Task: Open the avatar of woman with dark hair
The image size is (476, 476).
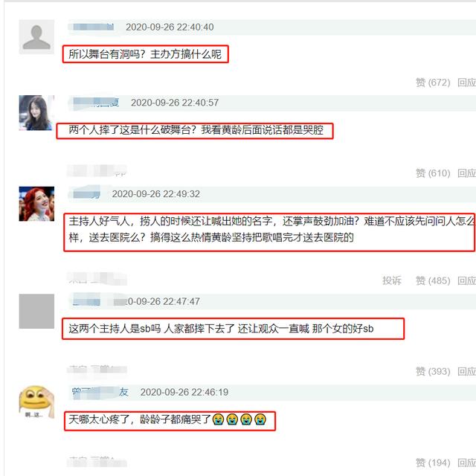Action: point(36,112)
